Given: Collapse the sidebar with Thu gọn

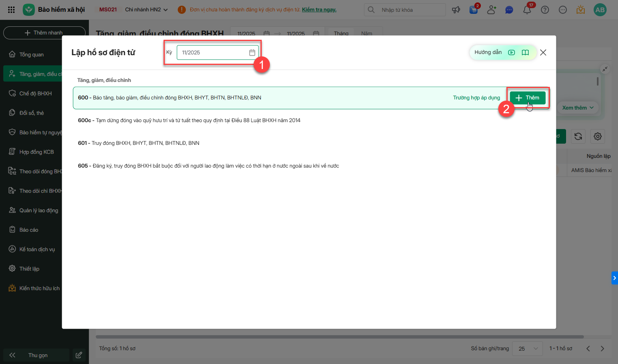Looking at the screenshot, I should 36,355.
